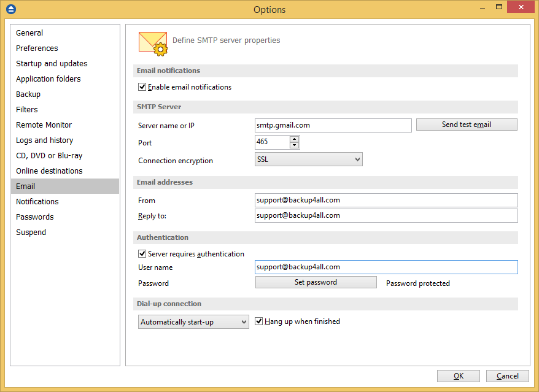Open the Startup and updates settings

51,63
